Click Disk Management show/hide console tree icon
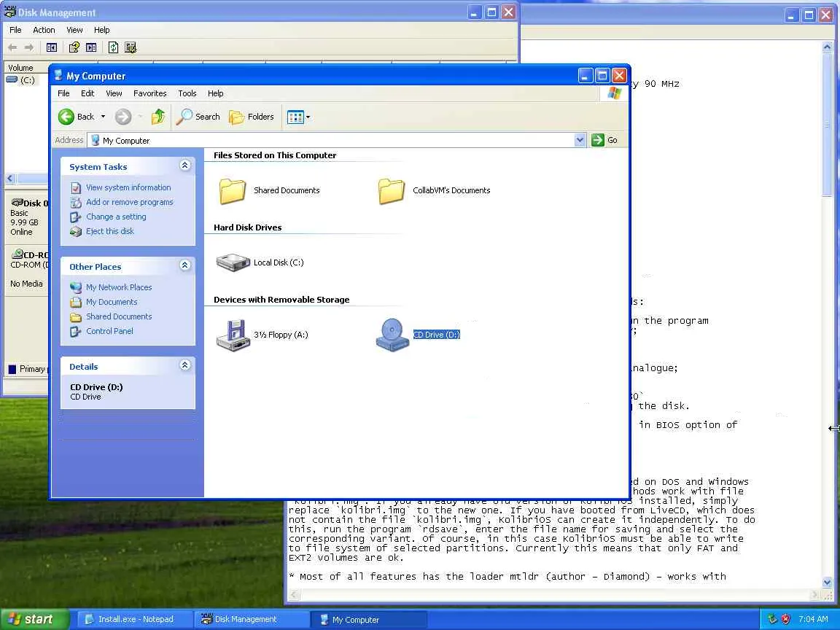This screenshot has width=840, height=630. click(x=52, y=47)
